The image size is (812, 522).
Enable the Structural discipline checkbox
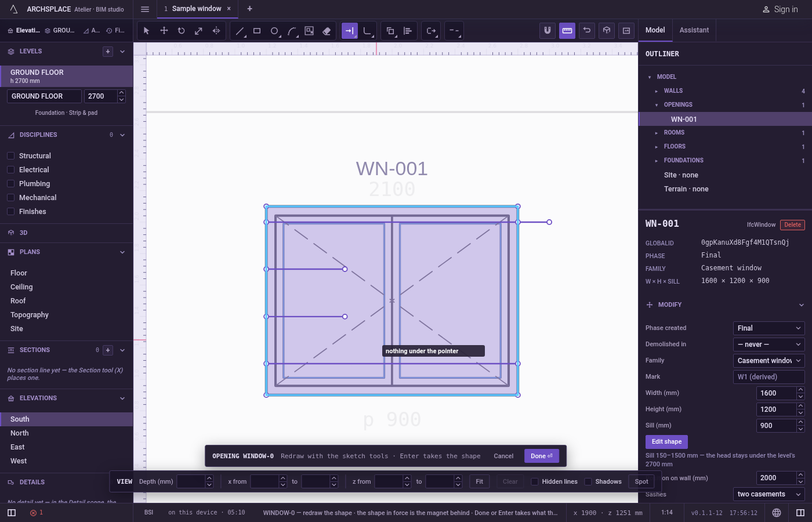[x=10, y=156]
